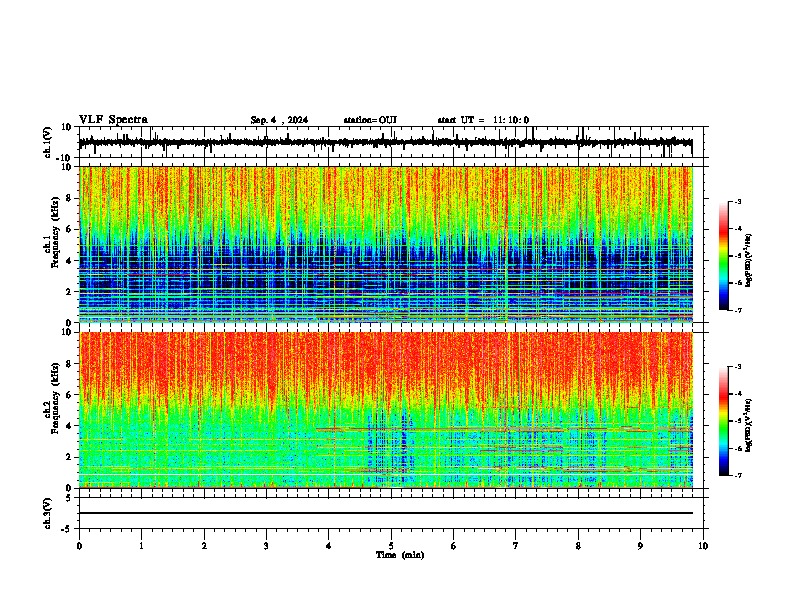The height and width of the screenshot is (612, 792).
Task: Click the ch.1 spectrogram panel
Action: (x=385, y=244)
